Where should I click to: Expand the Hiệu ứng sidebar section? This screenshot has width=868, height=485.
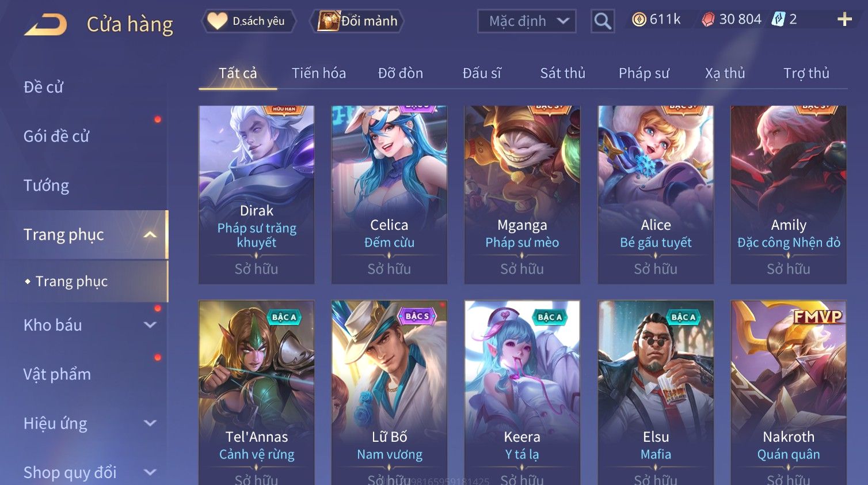[150, 423]
